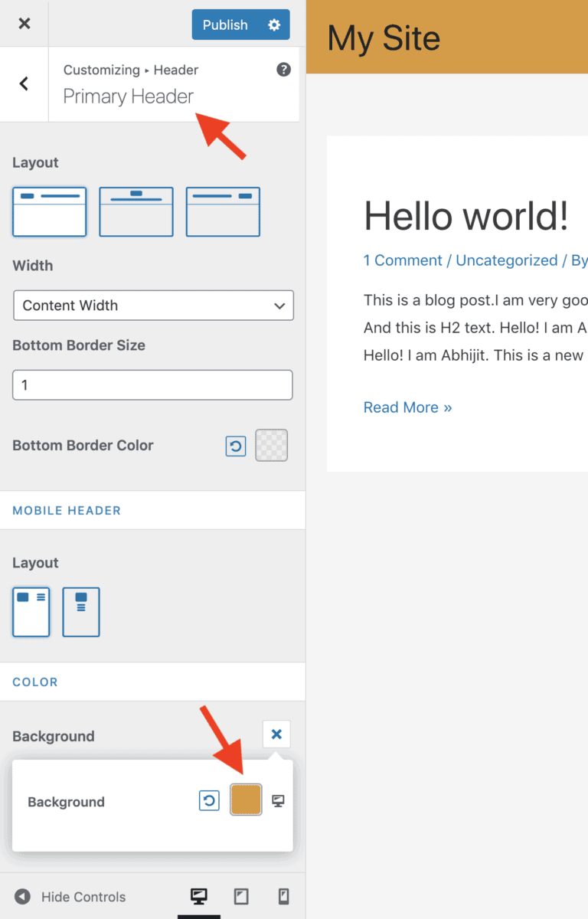The image size is (588, 919).
Task: Close the Customizer with the X icon
Action: click(24, 24)
